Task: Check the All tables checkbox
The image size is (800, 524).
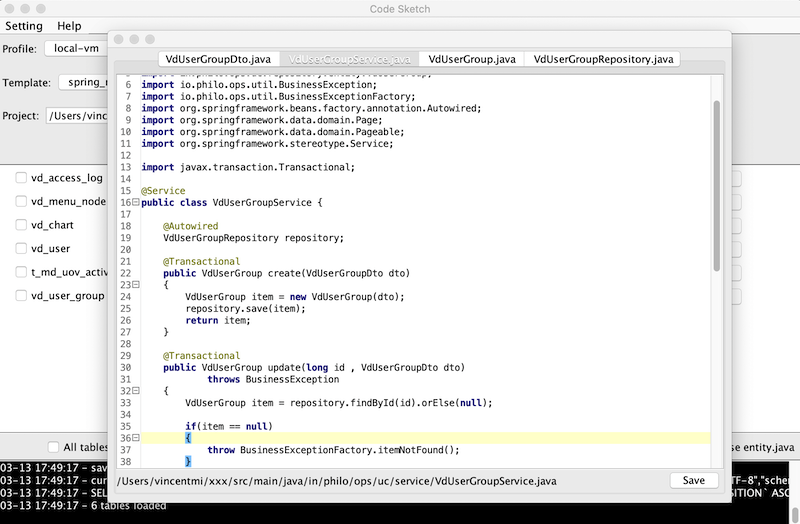Action: 54,447
